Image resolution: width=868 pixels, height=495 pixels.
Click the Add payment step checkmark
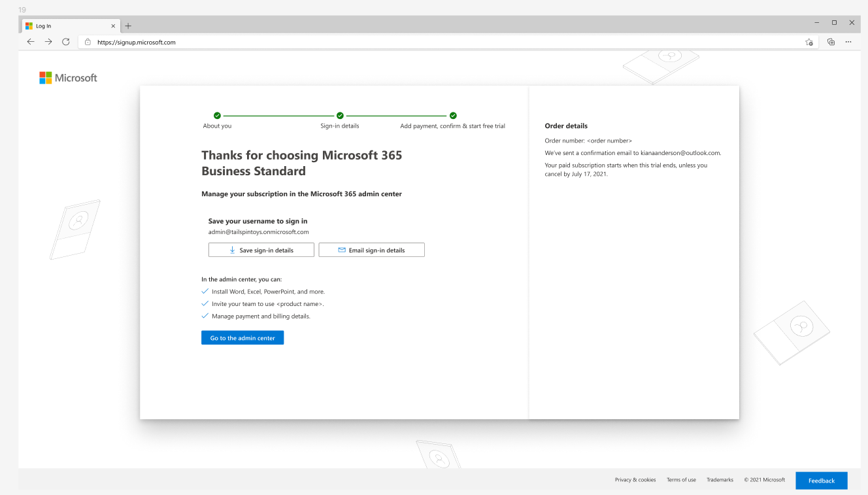(453, 115)
